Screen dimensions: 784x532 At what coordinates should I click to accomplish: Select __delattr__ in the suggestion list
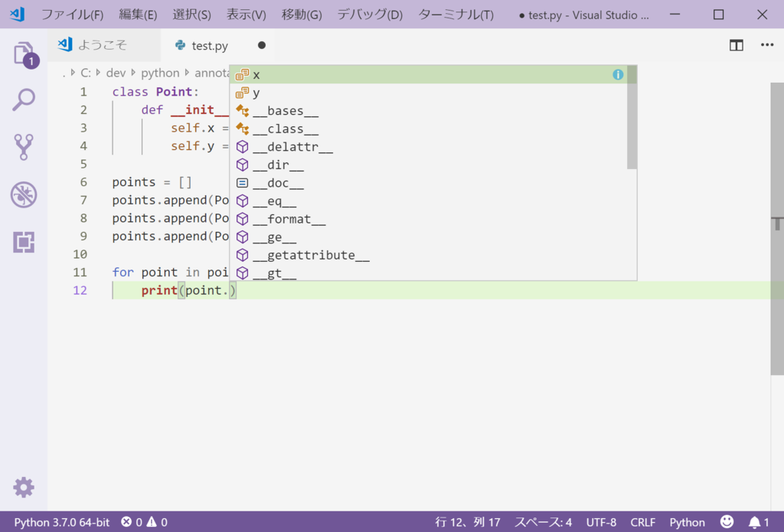(x=429, y=146)
